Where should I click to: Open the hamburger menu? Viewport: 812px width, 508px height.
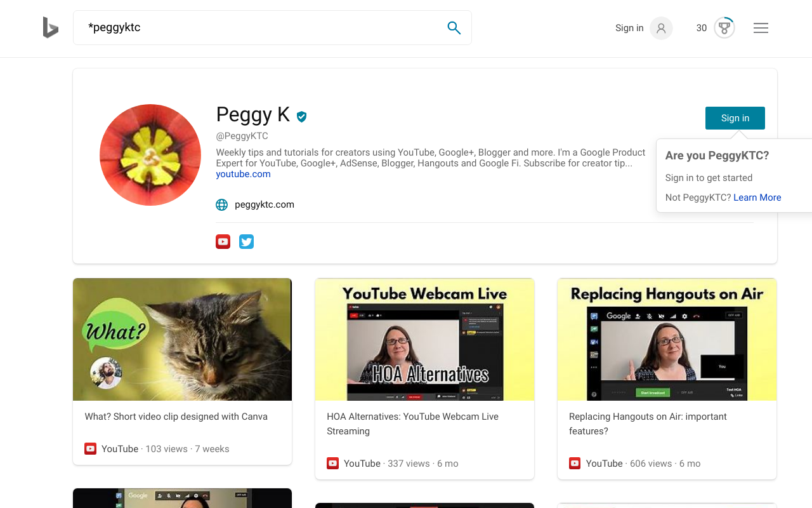click(761, 28)
